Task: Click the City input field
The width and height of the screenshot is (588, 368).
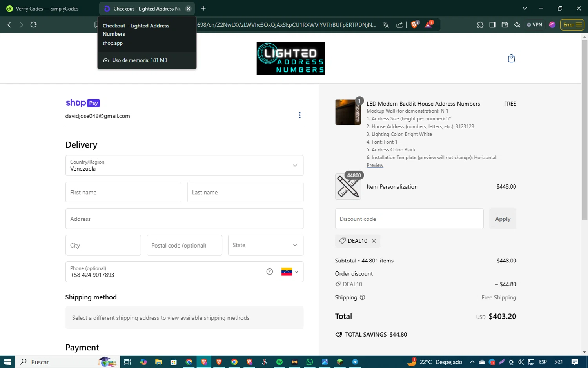Action: [103, 245]
